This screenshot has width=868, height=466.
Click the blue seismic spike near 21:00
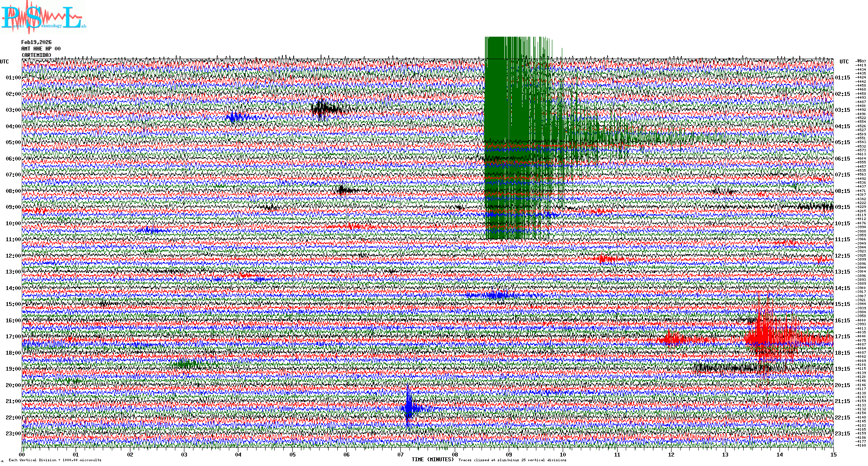pyautogui.click(x=409, y=408)
